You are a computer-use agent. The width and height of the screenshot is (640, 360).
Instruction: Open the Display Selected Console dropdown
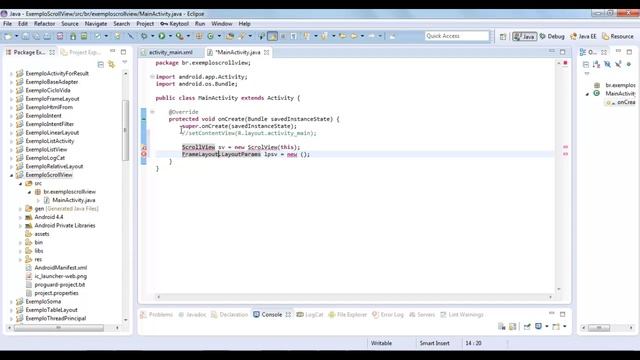(x=547, y=327)
